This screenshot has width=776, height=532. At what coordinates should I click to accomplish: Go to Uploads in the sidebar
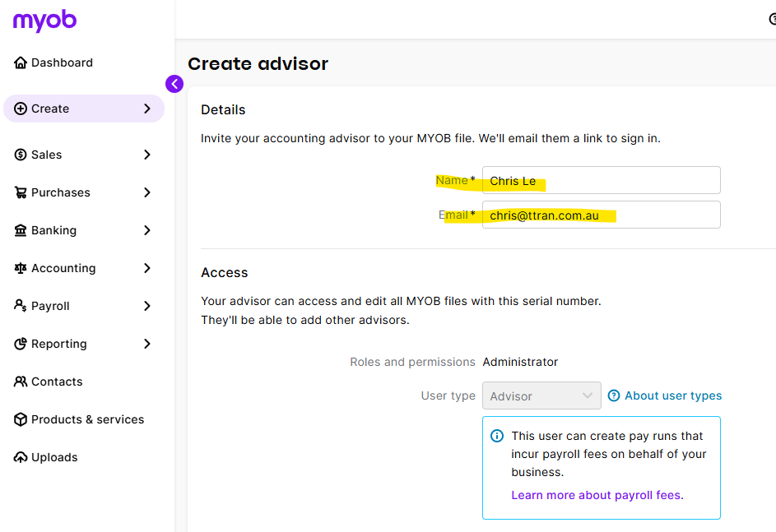(x=54, y=457)
